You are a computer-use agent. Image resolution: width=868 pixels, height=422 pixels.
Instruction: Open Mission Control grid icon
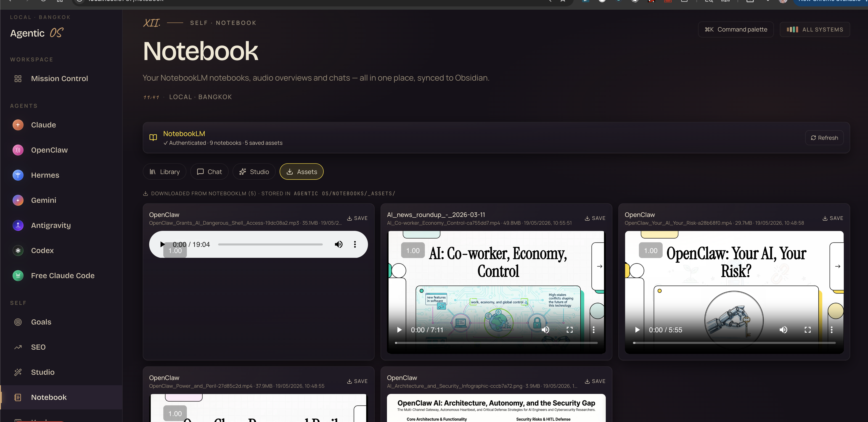pos(18,79)
